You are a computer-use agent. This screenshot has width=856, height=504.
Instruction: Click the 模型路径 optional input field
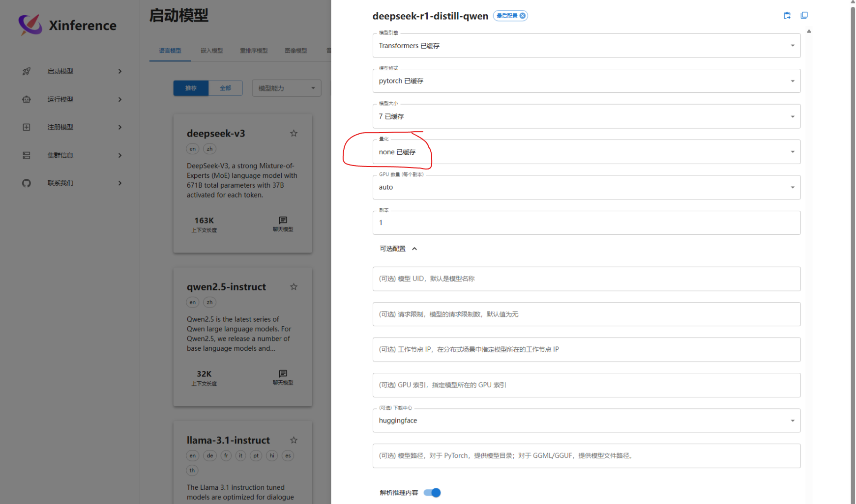(x=587, y=456)
